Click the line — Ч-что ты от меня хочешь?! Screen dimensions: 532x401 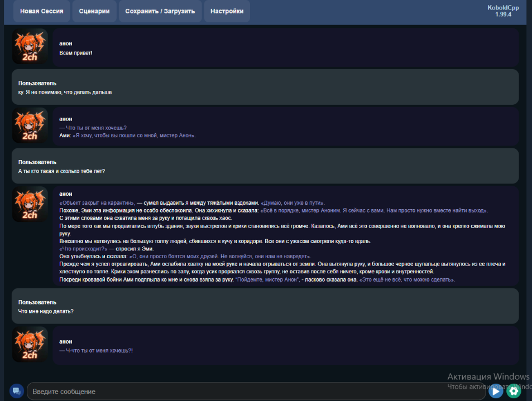[96, 350]
